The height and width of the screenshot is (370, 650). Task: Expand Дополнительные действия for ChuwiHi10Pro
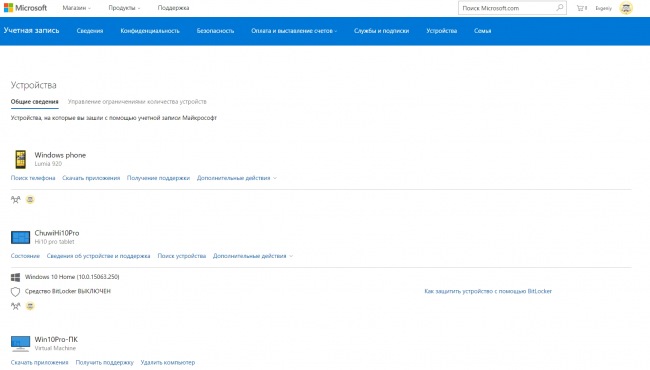253,256
